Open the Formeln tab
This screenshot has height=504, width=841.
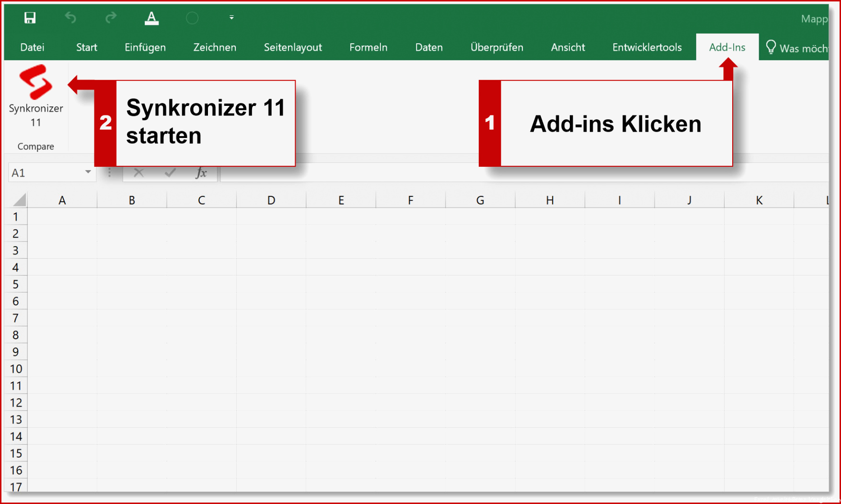(x=368, y=47)
